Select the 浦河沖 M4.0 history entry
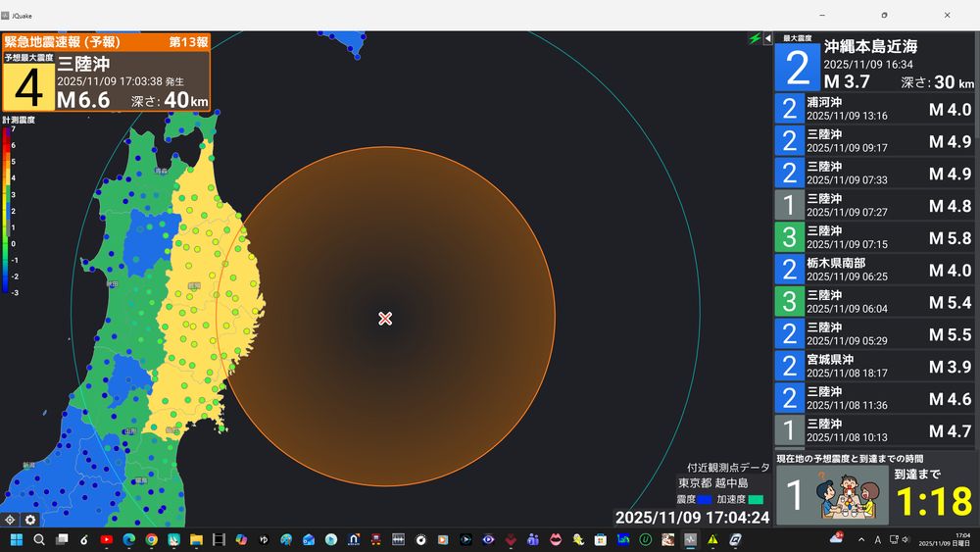Image resolution: width=980 pixels, height=552 pixels. point(874,109)
